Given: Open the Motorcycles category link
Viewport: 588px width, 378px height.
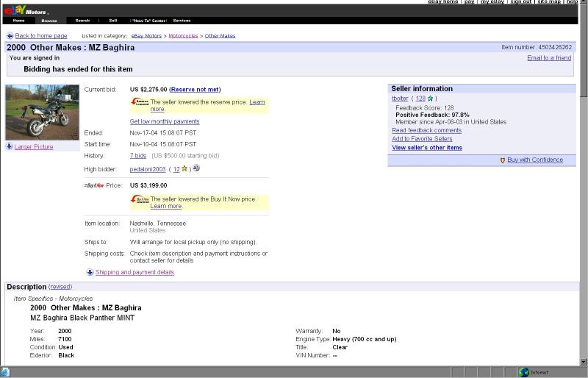Looking at the screenshot, I should pos(183,35).
